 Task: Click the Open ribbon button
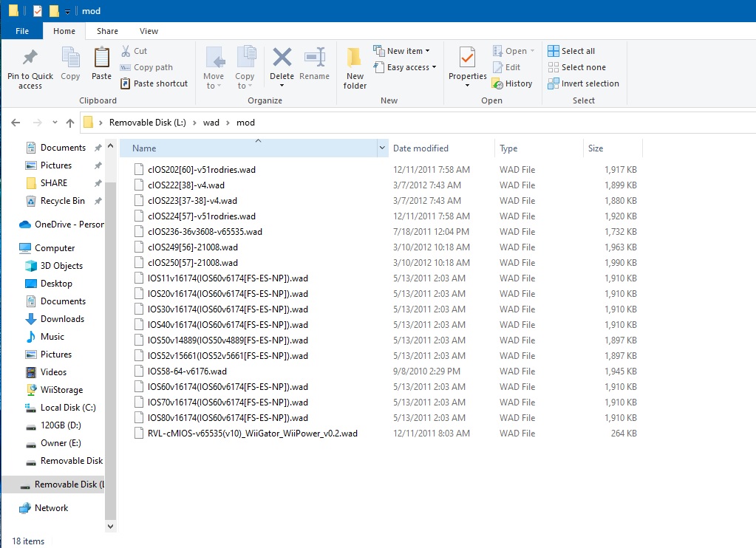(x=514, y=51)
